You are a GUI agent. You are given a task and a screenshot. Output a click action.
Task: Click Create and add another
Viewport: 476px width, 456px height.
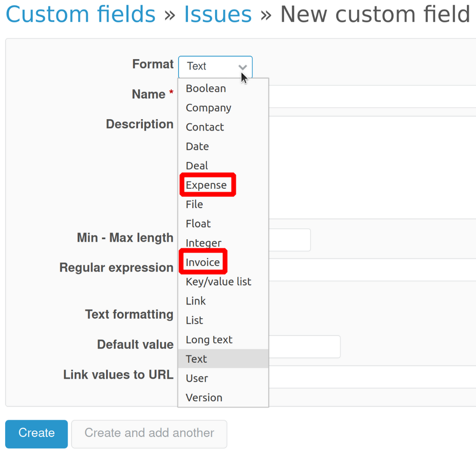(149, 433)
